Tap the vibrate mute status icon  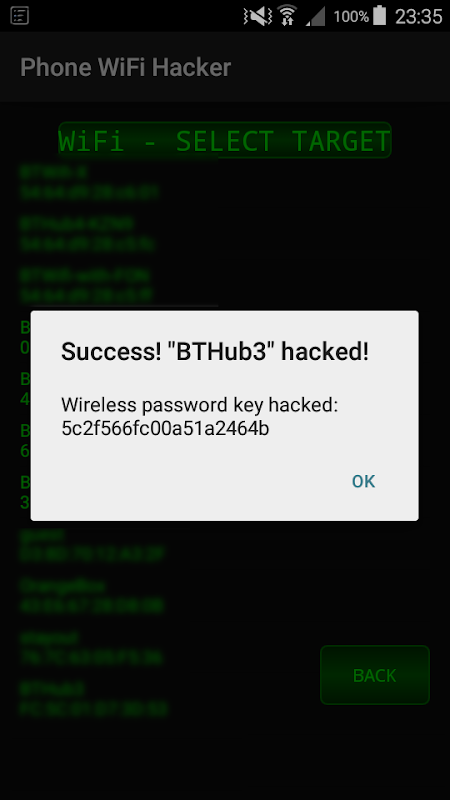(259, 16)
